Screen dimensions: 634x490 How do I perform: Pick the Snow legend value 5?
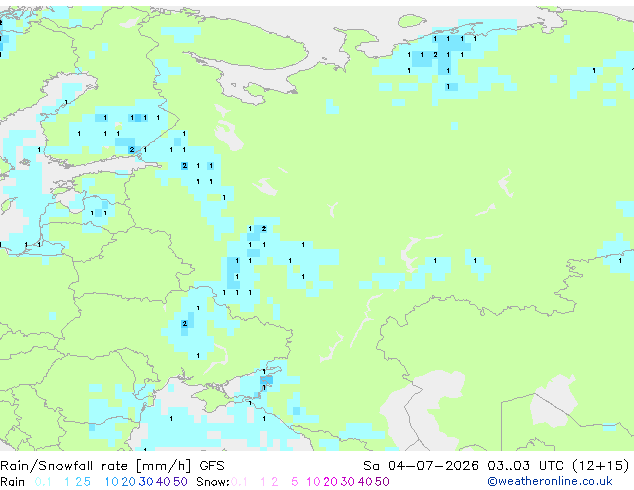295,482
